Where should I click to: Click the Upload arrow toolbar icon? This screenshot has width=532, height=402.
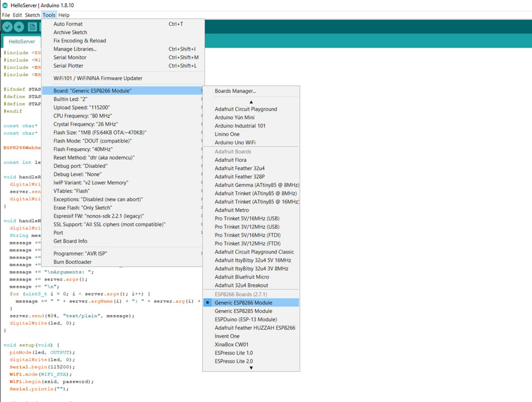pyautogui.click(x=19, y=27)
